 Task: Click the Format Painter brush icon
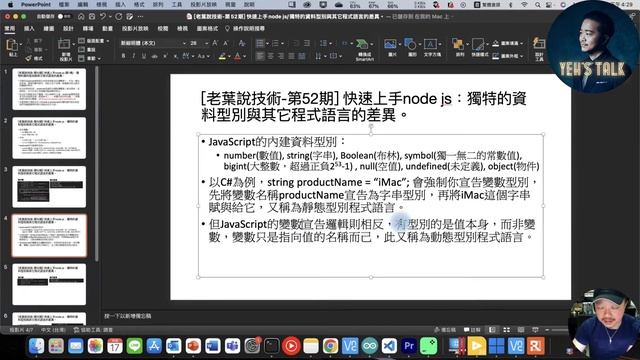pyautogui.click(x=29, y=58)
